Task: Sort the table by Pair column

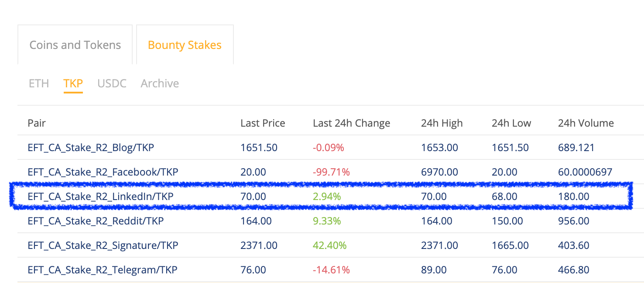Action: tap(37, 123)
